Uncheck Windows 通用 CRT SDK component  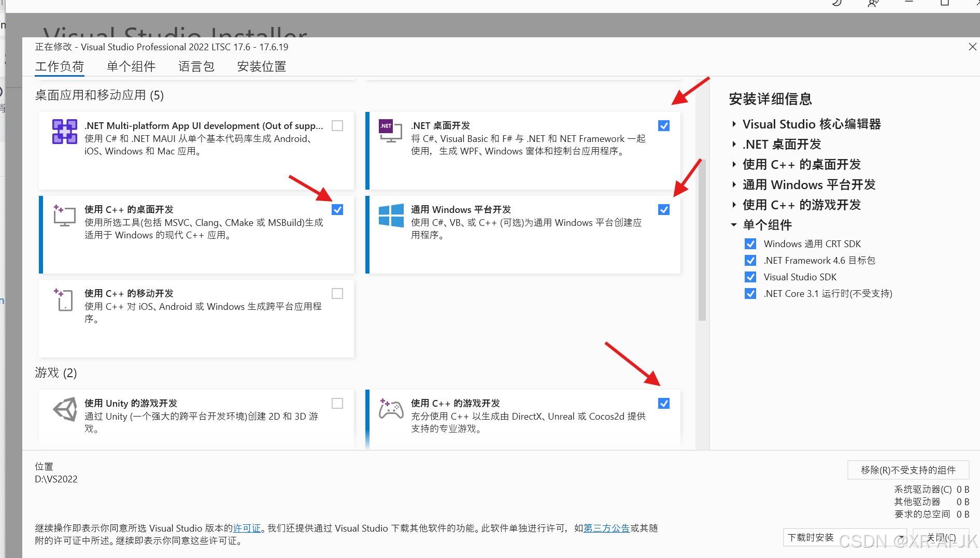point(750,244)
